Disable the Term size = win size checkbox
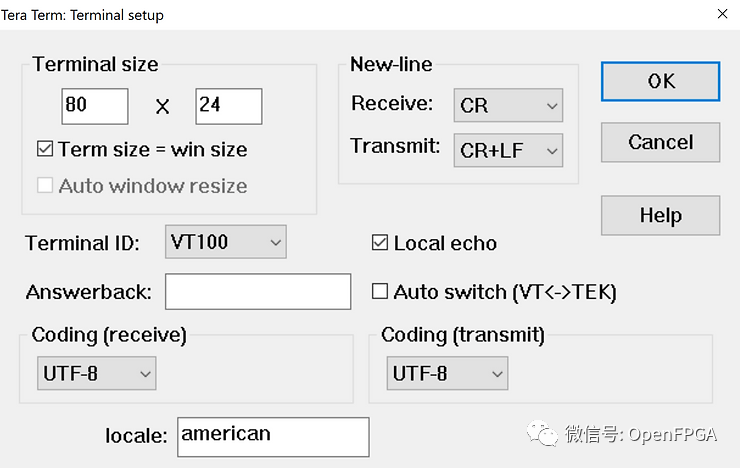Screen dimensions: 740x468 [45, 150]
